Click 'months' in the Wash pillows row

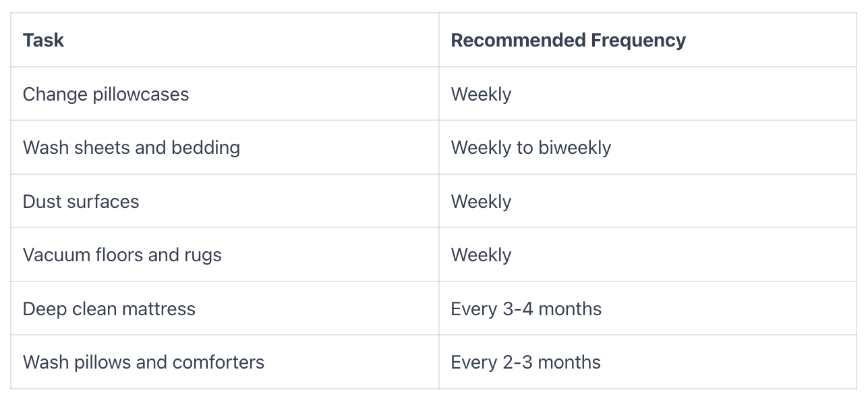click(x=570, y=362)
